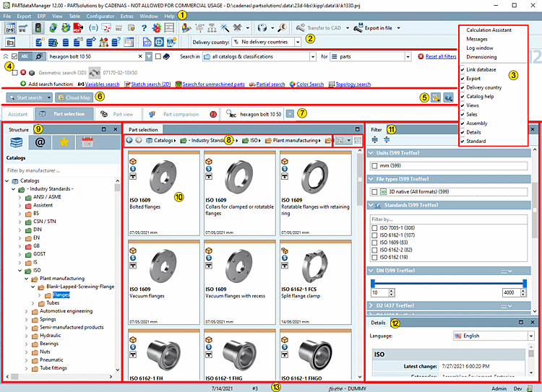Click the Cloud Map button

[x=74, y=97]
